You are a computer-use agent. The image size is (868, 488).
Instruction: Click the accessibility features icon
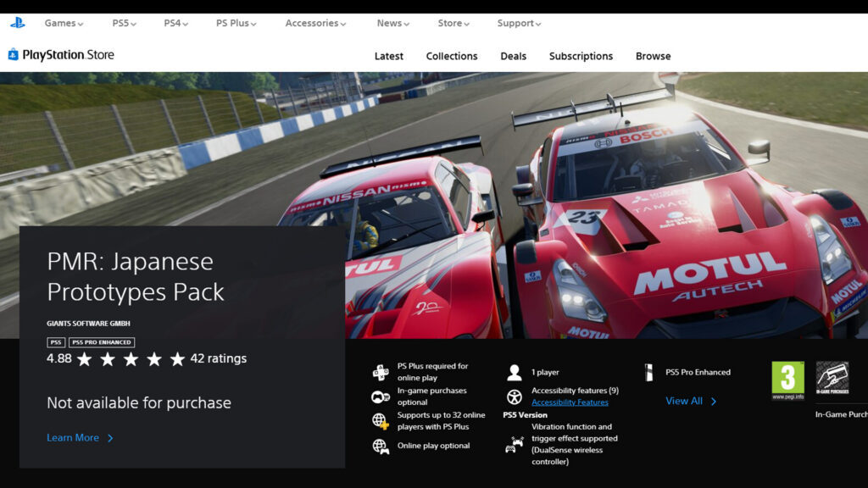pyautogui.click(x=515, y=396)
